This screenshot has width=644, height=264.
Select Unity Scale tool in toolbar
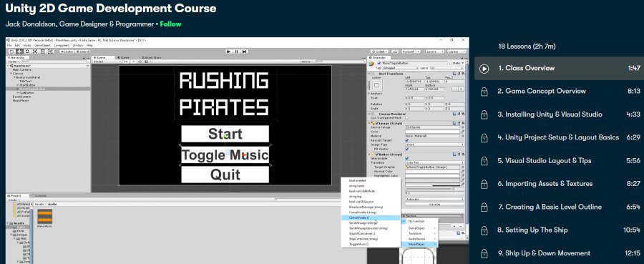(35, 52)
